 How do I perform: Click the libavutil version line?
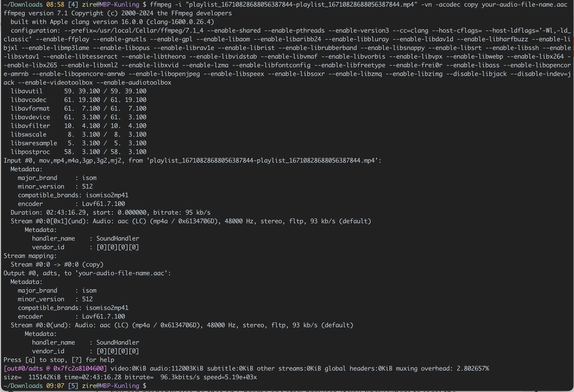tap(78, 91)
